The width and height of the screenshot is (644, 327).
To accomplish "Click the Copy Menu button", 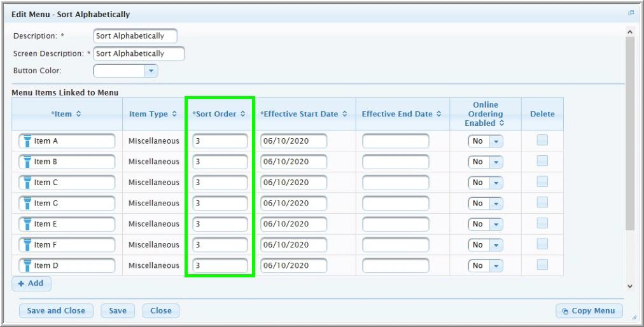I will 589,311.
